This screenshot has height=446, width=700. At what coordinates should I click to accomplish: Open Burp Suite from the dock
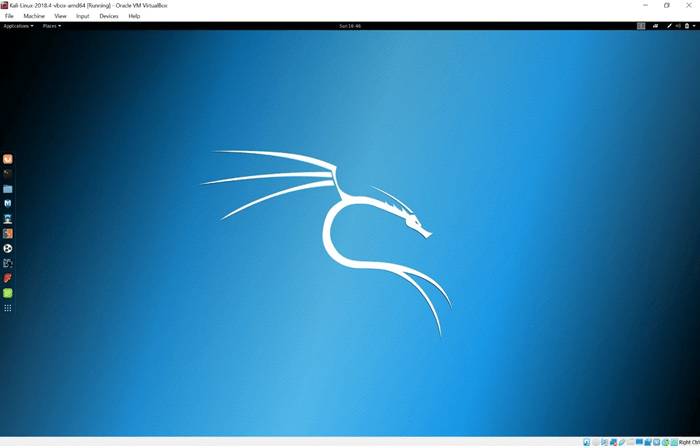click(x=8, y=233)
